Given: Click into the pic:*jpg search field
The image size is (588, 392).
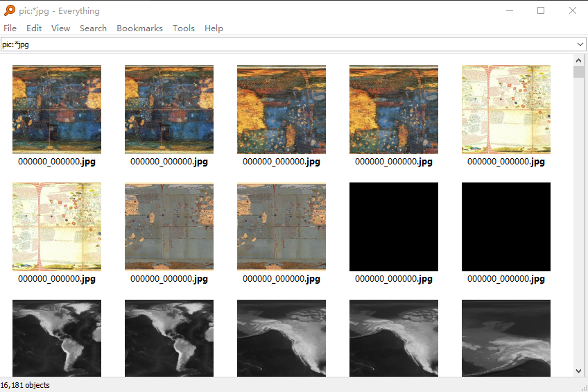Looking at the screenshot, I should 288,44.
